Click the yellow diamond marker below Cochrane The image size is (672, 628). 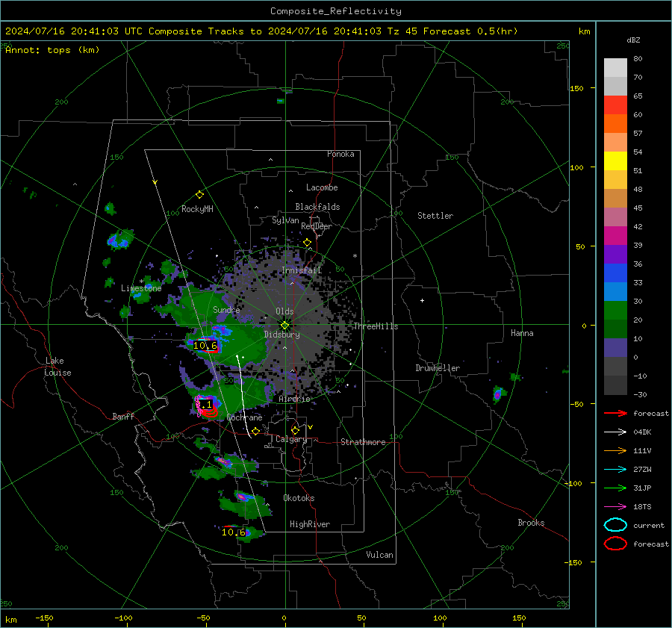point(255,431)
